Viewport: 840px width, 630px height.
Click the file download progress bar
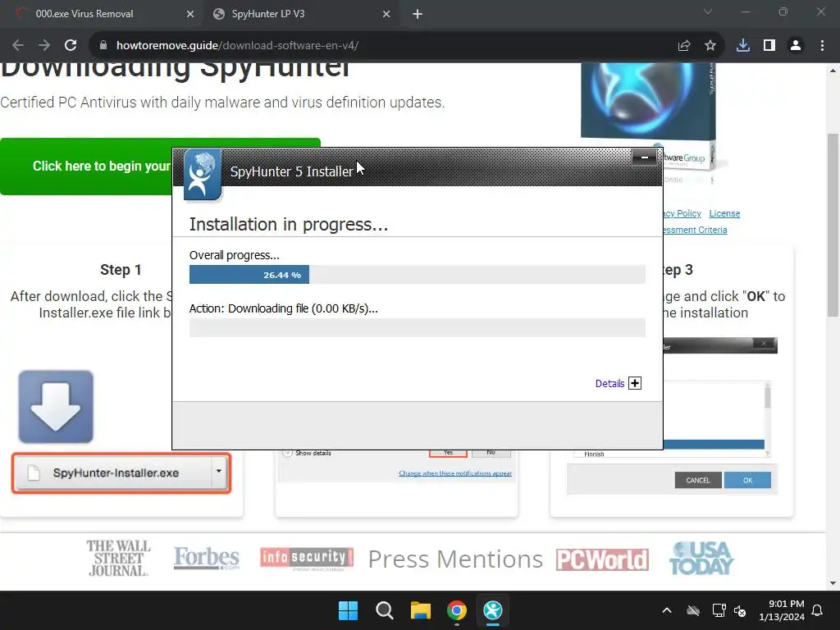(x=418, y=327)
